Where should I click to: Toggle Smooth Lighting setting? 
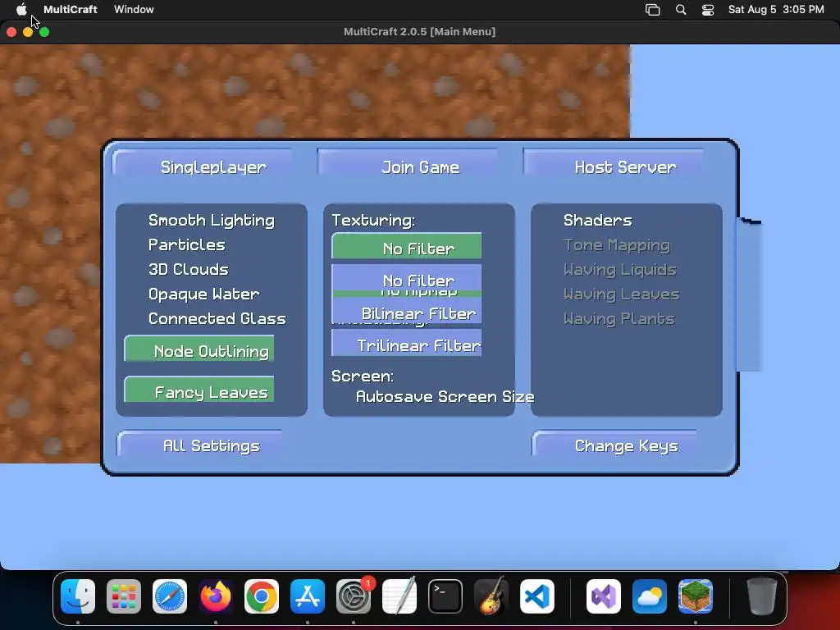[x=212, y=220]
